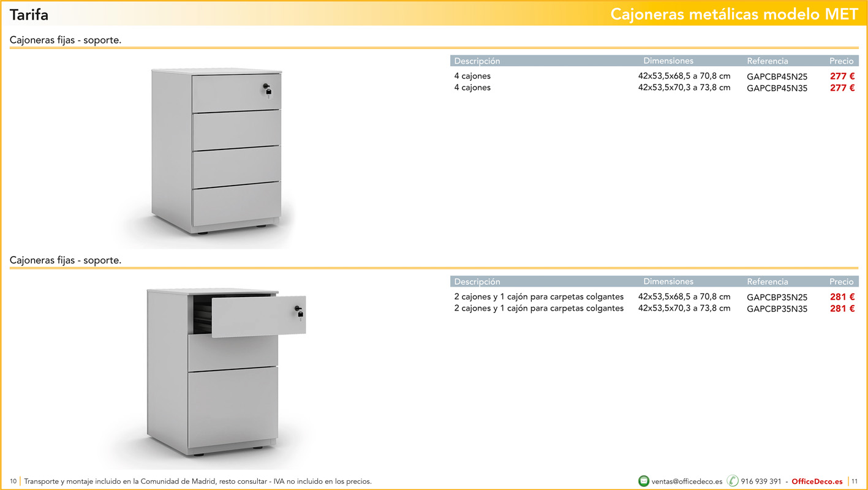Click the Cajoneras metálicas modelo MET heading

[734, 15]
